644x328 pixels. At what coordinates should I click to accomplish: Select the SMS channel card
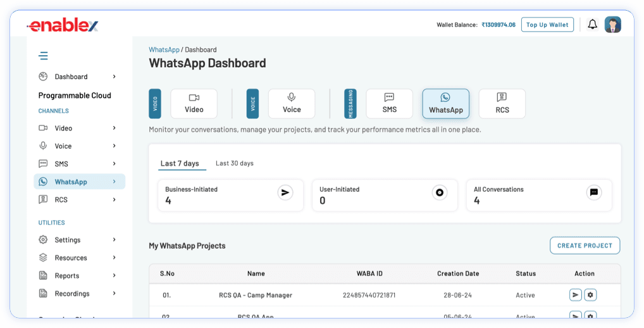[389, 104]
